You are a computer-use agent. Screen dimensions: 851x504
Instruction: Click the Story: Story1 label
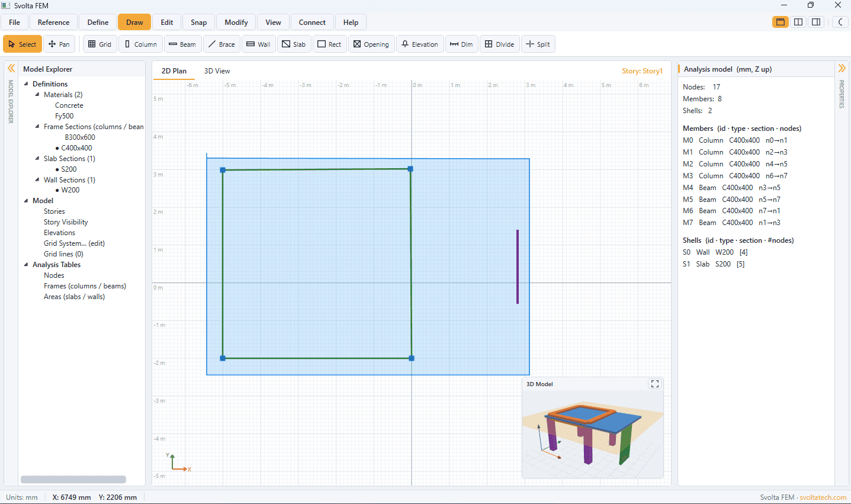coord(642,71)
